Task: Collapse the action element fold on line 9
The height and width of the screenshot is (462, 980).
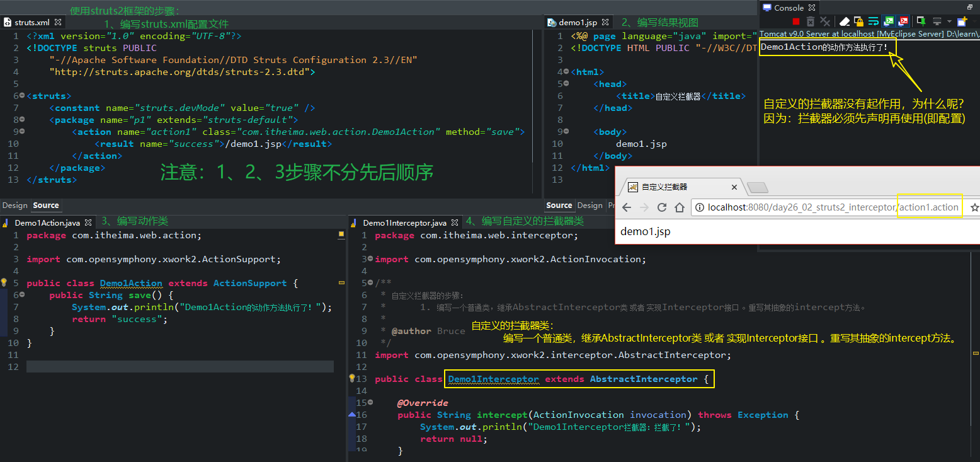Action: click(22, 132)
